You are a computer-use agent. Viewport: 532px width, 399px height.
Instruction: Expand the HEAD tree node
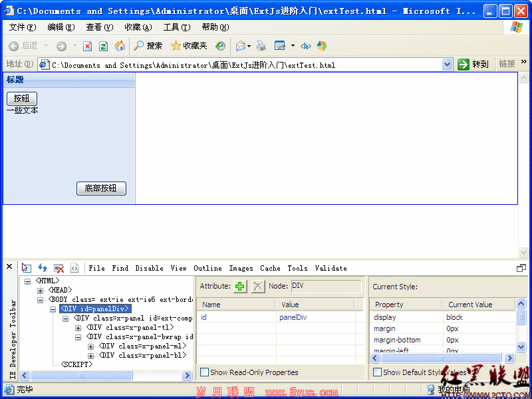click(x=41, y=291)
